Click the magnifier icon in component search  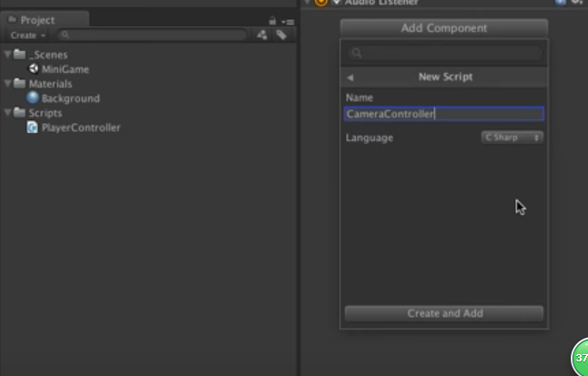point(357,53)
